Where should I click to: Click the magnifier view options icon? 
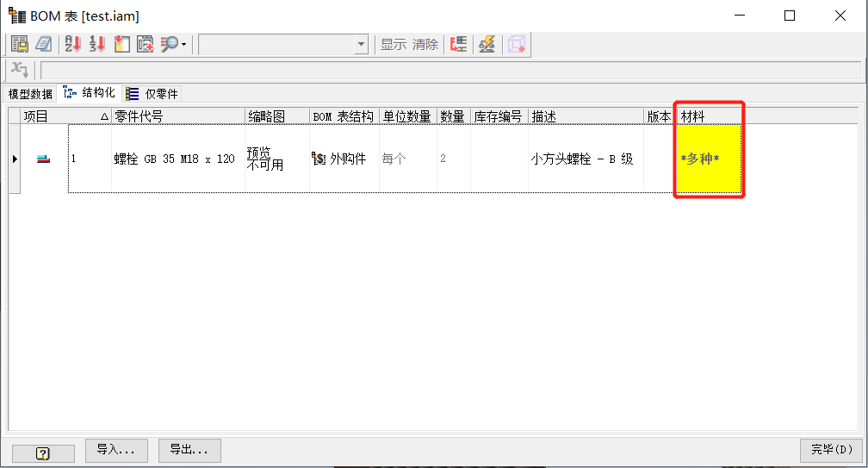[170, 44]
